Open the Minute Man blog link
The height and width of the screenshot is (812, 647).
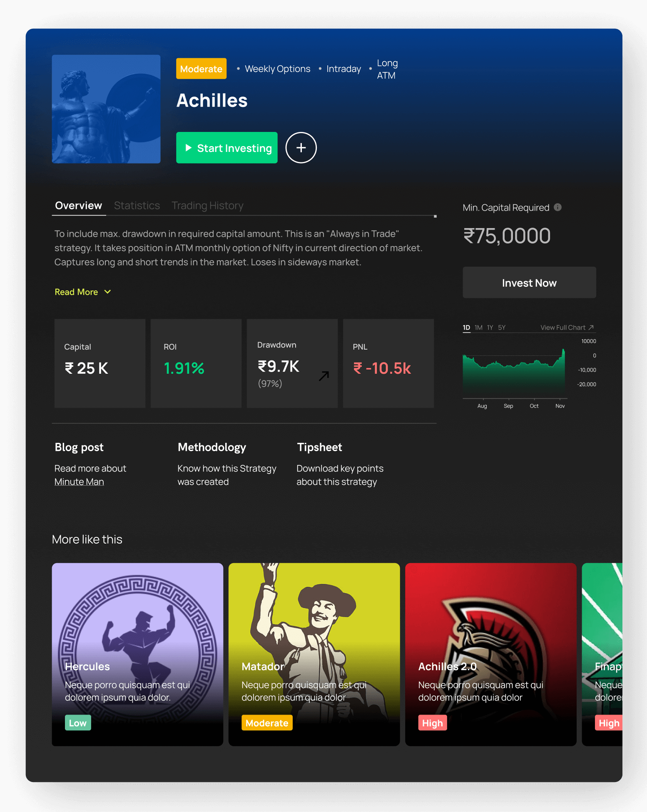pyautogui.click(x=79, y=482)
